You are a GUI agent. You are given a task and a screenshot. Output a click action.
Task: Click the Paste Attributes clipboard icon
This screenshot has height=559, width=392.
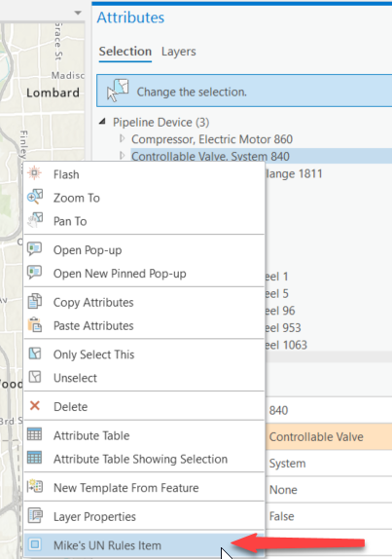(35, 324)
